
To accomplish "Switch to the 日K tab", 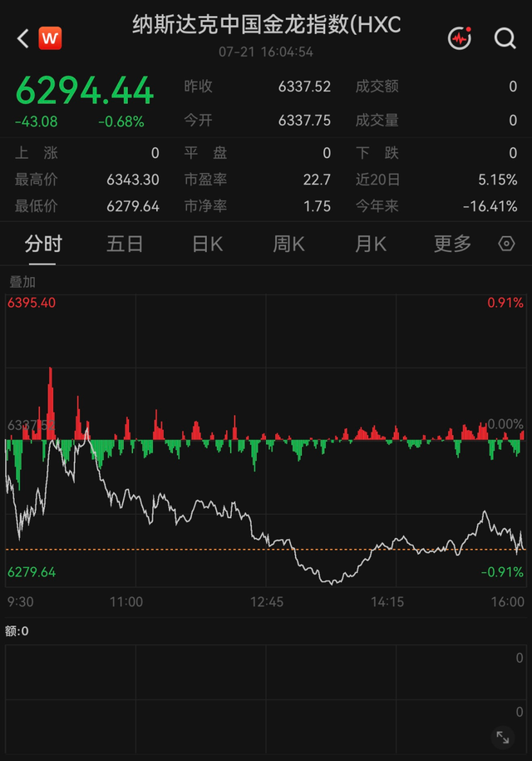I will coord(207,244).
